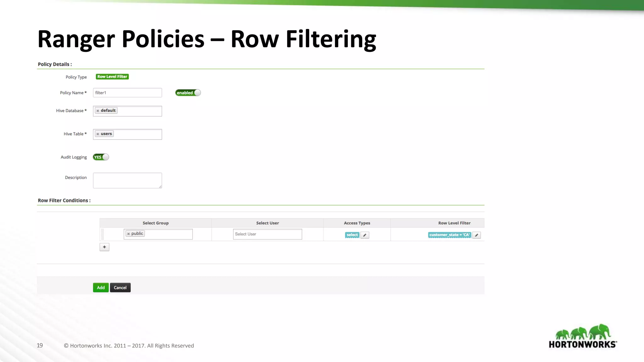Grab the condition row drag handle

pyautogui.click(x=103, y=234)
